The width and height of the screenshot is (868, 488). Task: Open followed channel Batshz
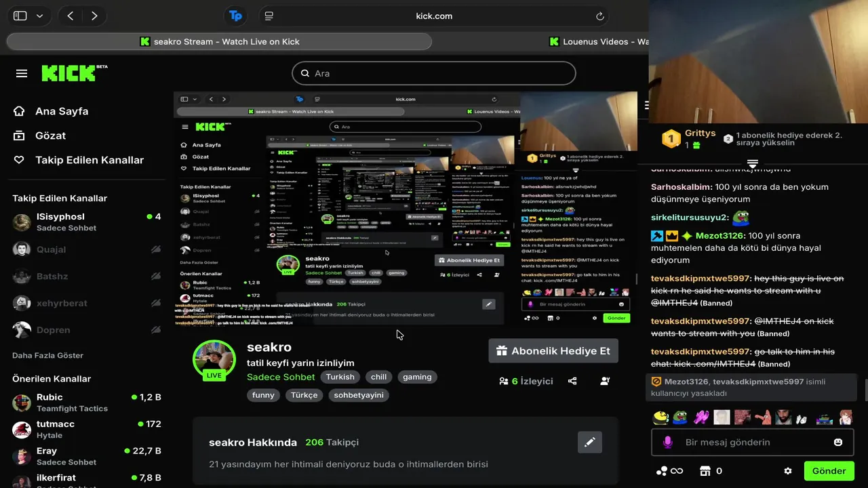[87, 277]
